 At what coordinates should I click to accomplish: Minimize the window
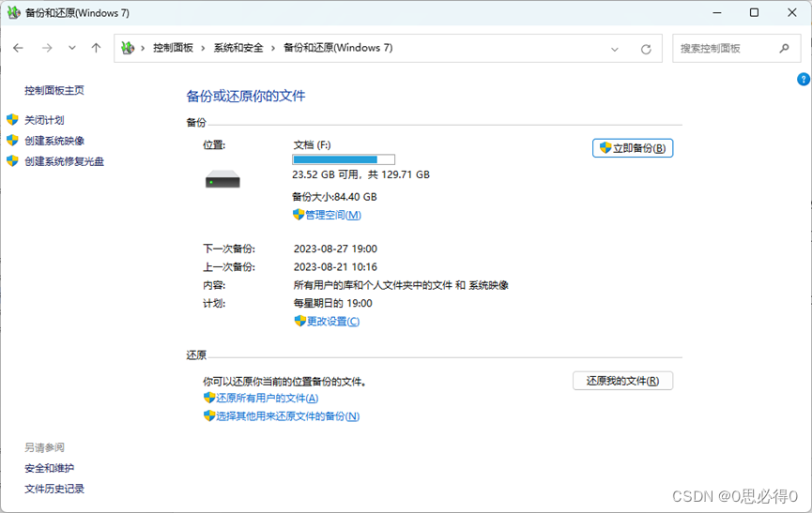click(716, 13)
